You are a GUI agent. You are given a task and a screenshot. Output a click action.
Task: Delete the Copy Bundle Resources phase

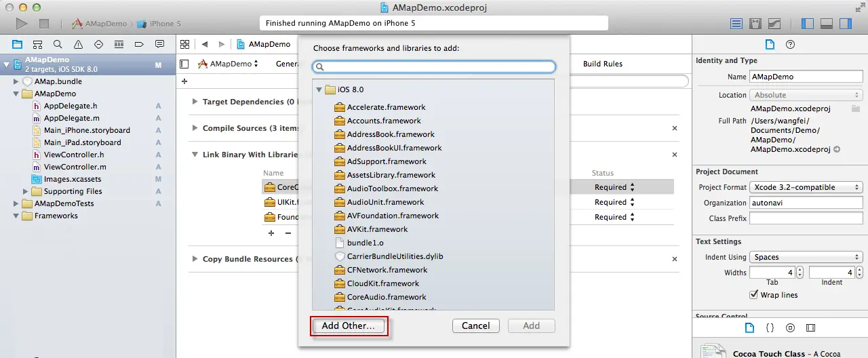[674, 259]
